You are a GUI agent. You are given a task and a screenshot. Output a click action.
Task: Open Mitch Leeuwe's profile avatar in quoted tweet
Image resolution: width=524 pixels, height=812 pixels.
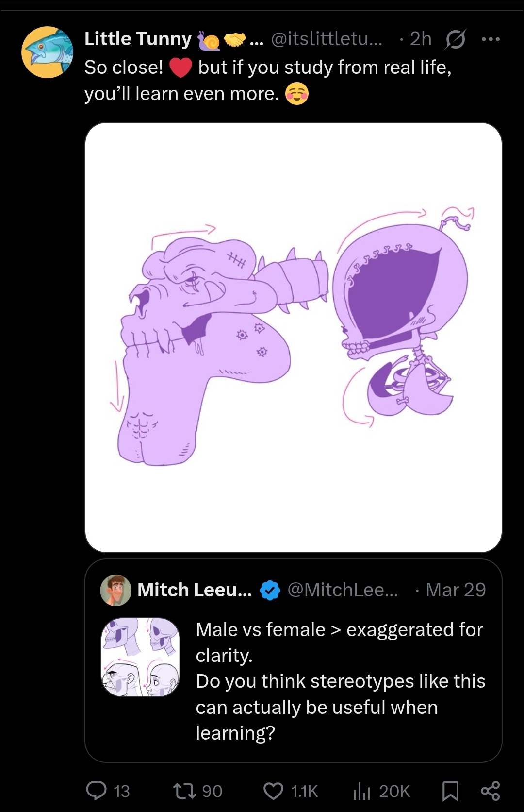pyautogui.click(x=115, y=590)
